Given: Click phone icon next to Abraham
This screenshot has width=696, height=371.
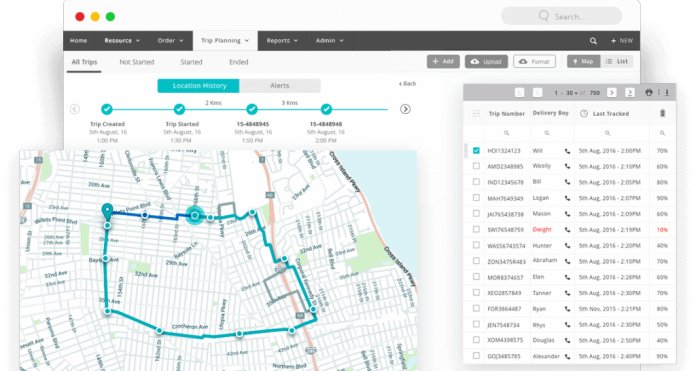Looking at the screenshot, I should coord(567,261).
